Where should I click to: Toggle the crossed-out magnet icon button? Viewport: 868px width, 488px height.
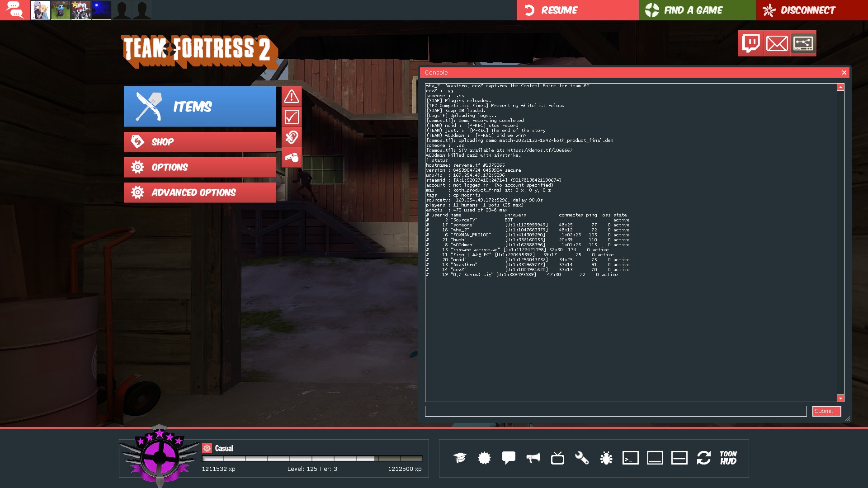tap(292, 137)
